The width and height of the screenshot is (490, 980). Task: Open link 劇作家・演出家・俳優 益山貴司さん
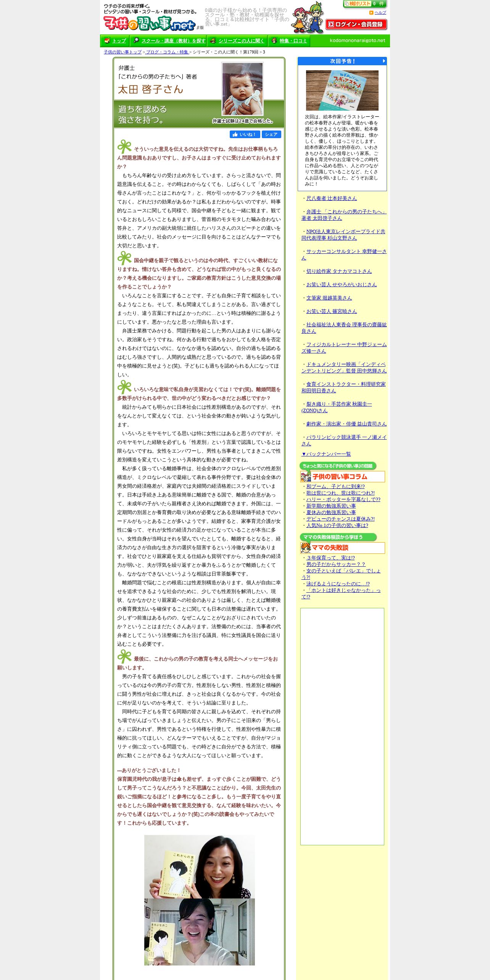[347, 424]
